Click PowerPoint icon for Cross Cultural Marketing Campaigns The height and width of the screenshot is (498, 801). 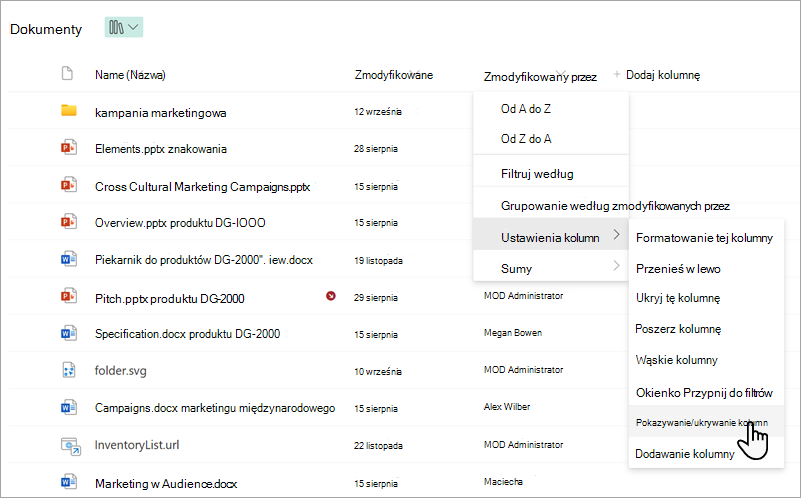coord(69,184)
